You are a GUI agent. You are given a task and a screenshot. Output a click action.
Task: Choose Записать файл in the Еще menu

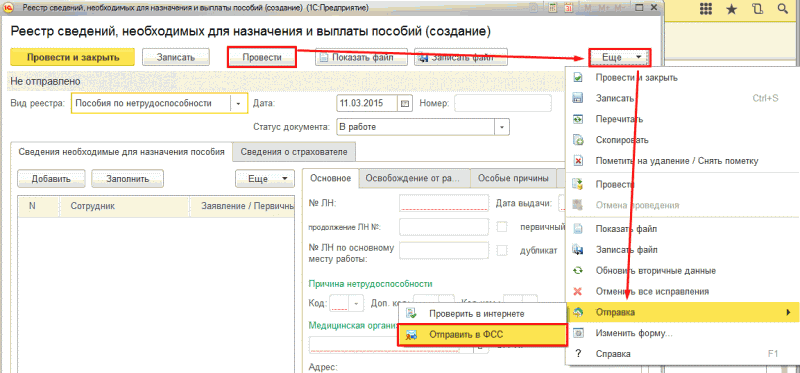pos(683,250)
